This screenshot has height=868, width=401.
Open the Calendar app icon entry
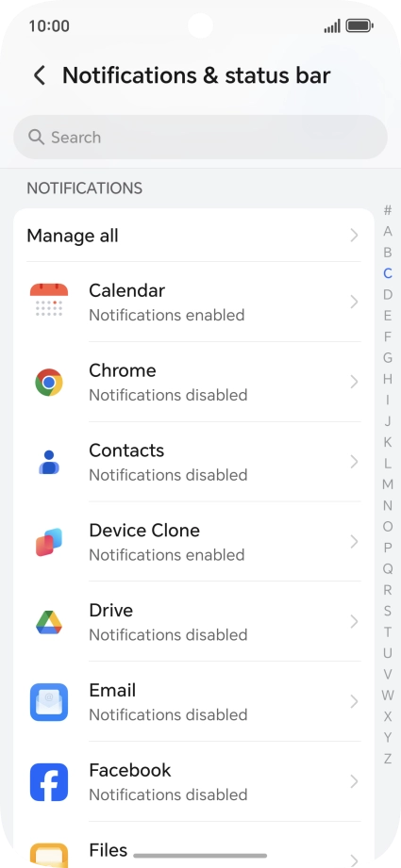click(x=49, y=302)
